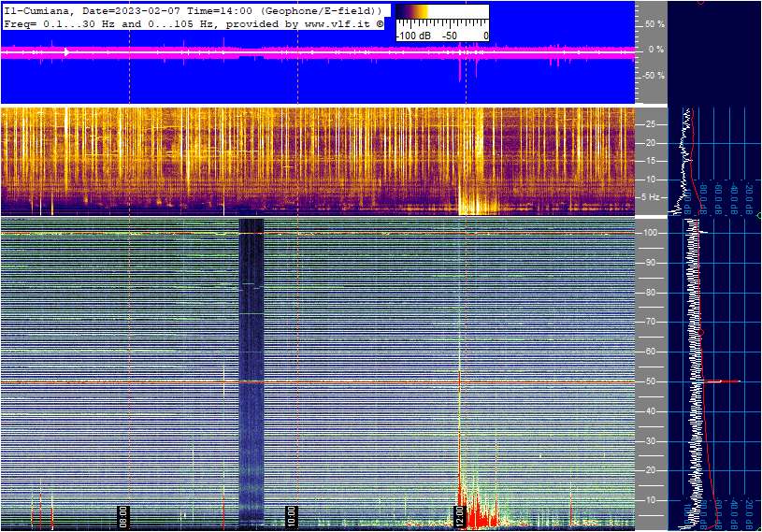
Task: Click the white play arrow in waveform
Action: 66,52
